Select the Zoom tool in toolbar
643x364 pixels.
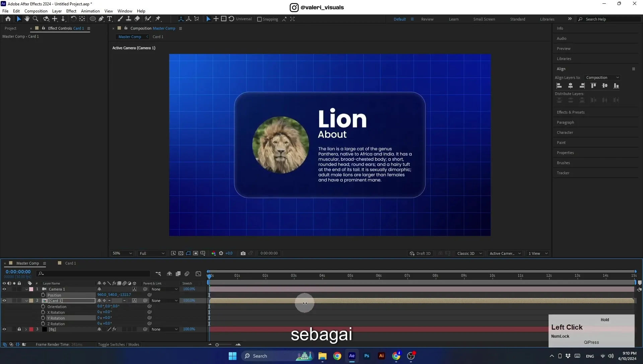tap(35, 19)
